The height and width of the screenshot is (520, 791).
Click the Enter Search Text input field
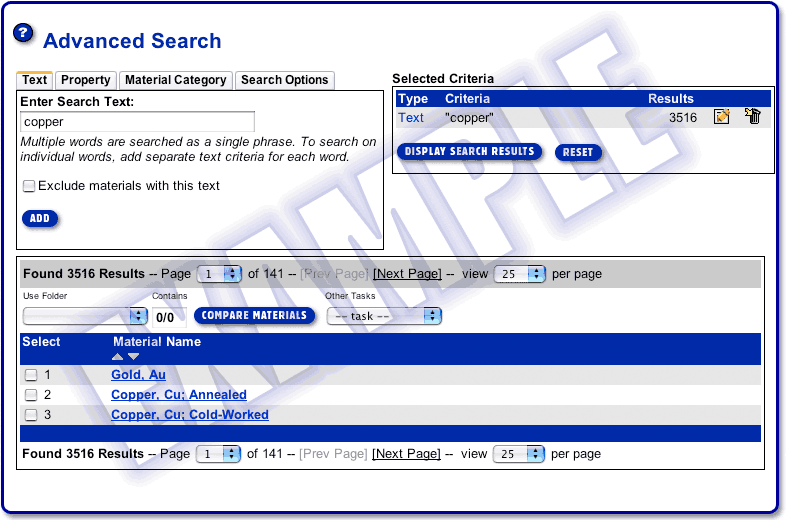(x=138, y=122)
